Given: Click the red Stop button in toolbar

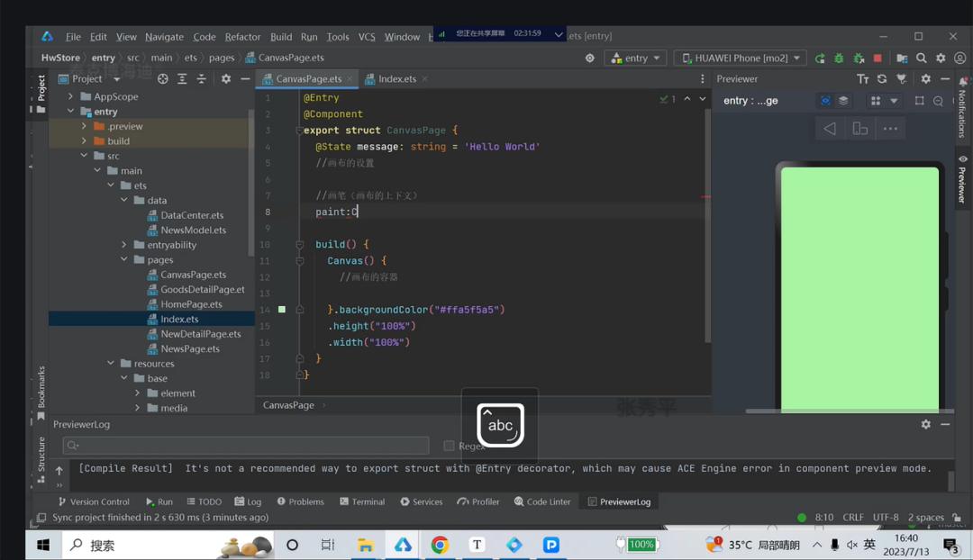Looking at the screenshot, I should (878, 59).
